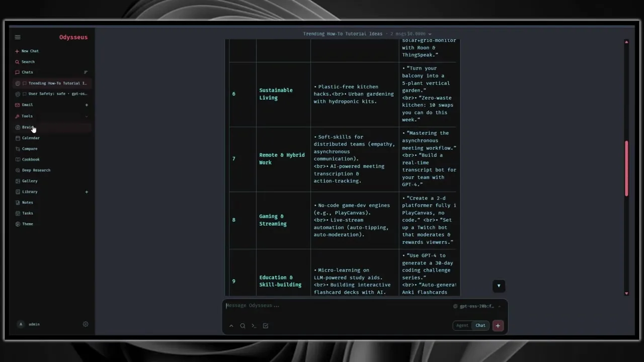Click the scroll-to-bottom arrow button
The image size is (644, 362).
pos(499,286)
